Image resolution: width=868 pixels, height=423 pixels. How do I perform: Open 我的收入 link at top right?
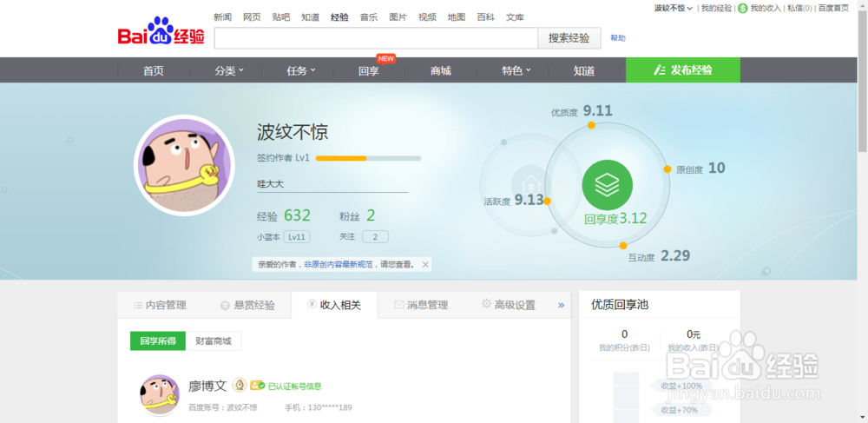766,8
